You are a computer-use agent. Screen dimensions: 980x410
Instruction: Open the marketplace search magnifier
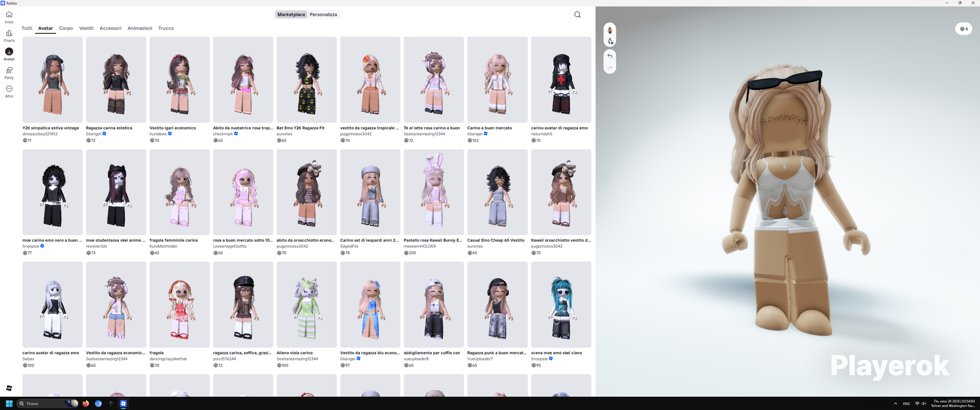pyautogui.click(x=577, y=15)
